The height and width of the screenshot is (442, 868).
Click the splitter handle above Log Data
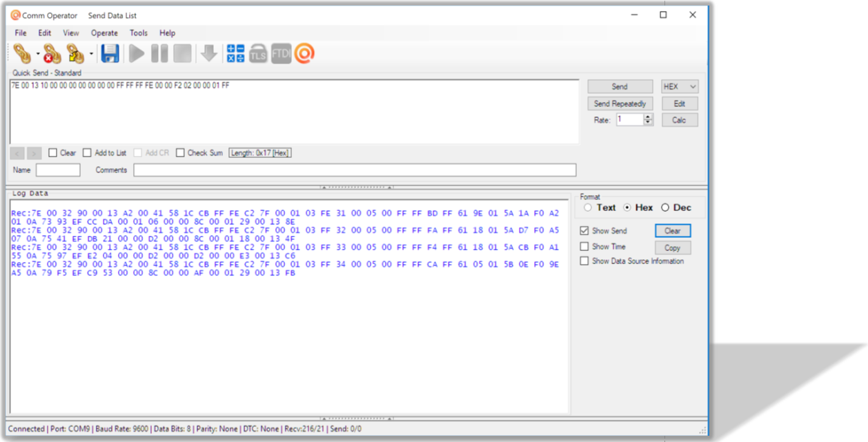click(357, 187)
